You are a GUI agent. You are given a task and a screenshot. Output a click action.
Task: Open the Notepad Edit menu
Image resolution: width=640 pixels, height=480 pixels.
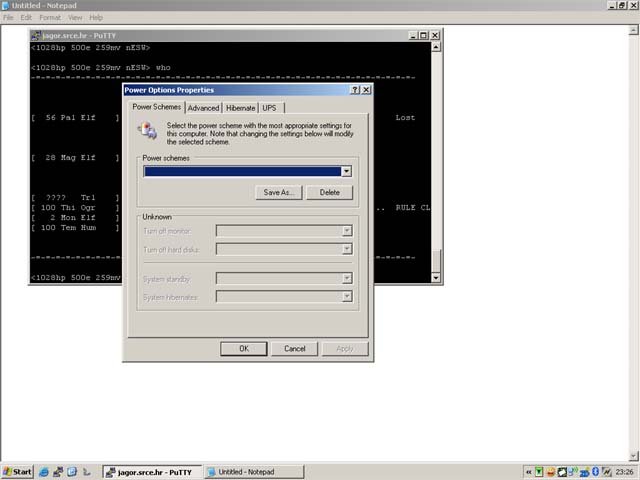coord(26,18)
